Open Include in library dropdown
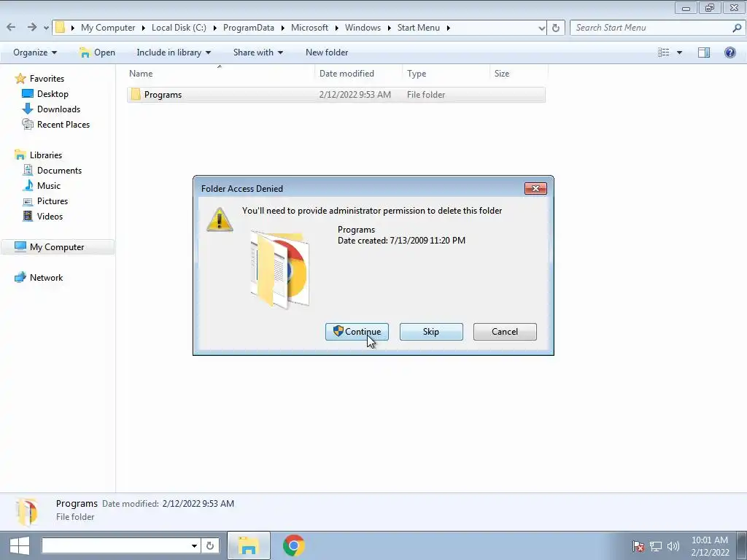Viewport: 747px width, 560px height. click(174, 52)
